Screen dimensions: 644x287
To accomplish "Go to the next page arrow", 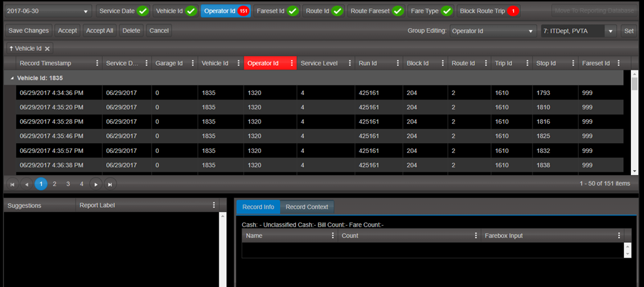I will tap(96, 184).
